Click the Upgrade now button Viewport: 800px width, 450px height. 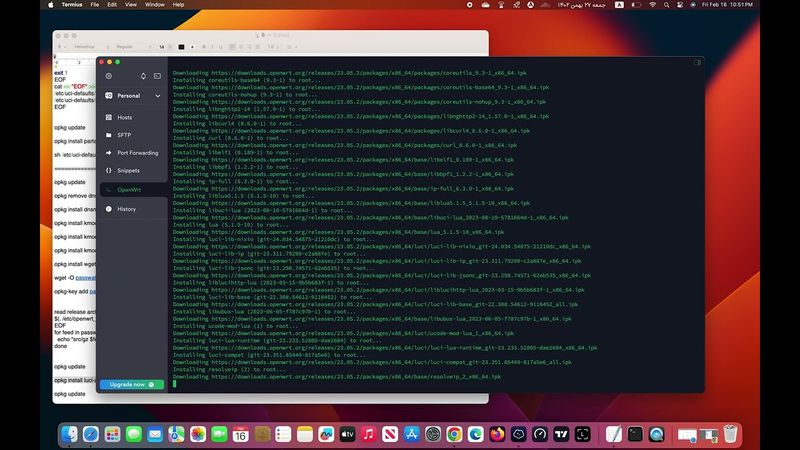click(x=132, y=384)
